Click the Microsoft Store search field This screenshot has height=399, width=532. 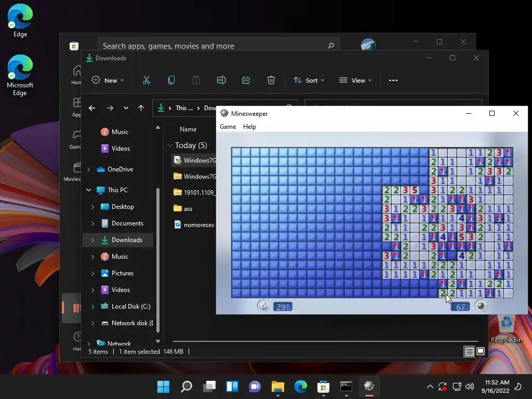click(219, 46)
